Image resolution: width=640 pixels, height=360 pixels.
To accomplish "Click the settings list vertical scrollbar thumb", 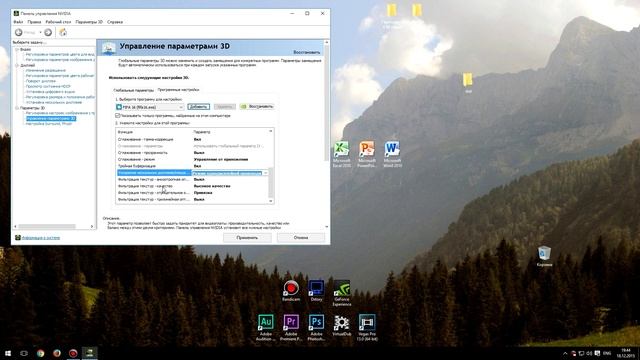I will point(271,182).
